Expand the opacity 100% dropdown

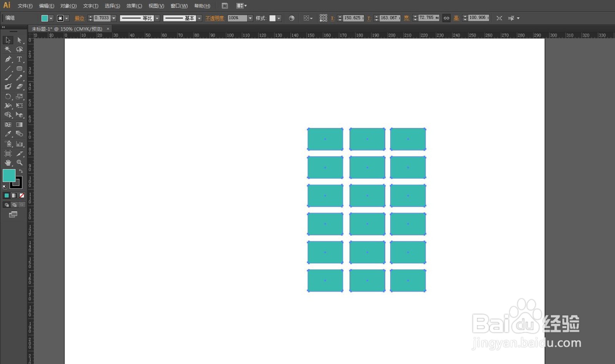point(250,18)
